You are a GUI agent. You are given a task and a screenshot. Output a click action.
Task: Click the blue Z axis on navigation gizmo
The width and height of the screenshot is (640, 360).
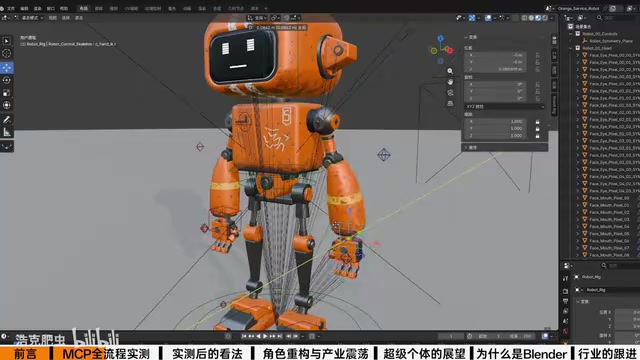[x=440, y=38]
